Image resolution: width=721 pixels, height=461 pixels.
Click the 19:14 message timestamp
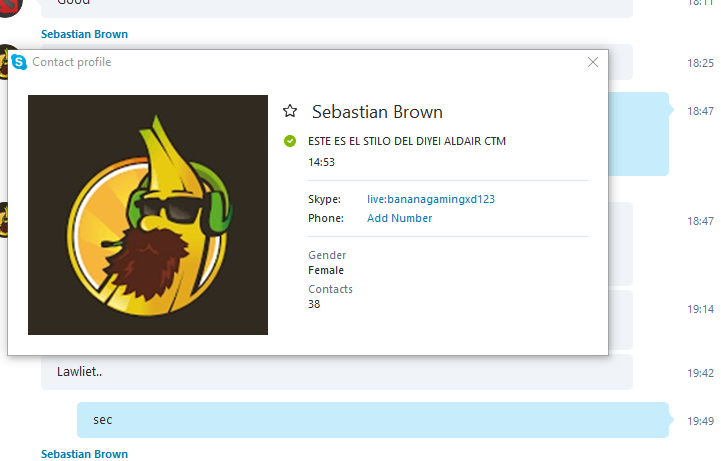(x=700, y=309)
